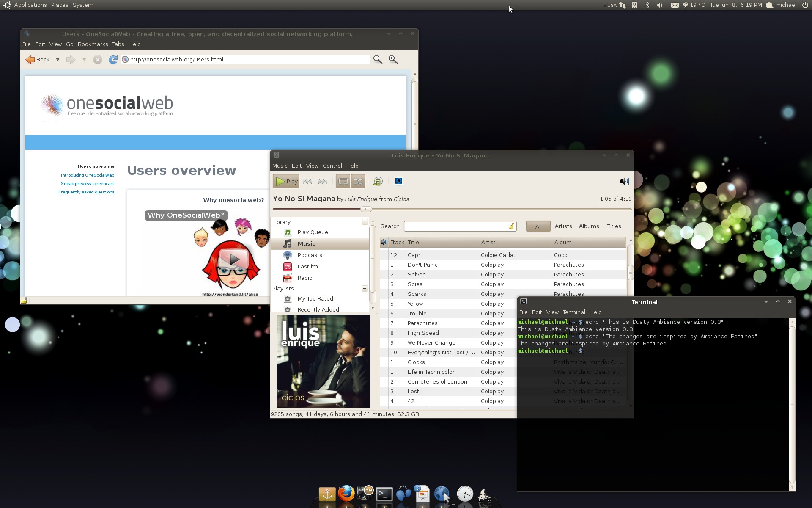Open the terminal icon in the dock
Screen dimensions: 812x508
384,494
